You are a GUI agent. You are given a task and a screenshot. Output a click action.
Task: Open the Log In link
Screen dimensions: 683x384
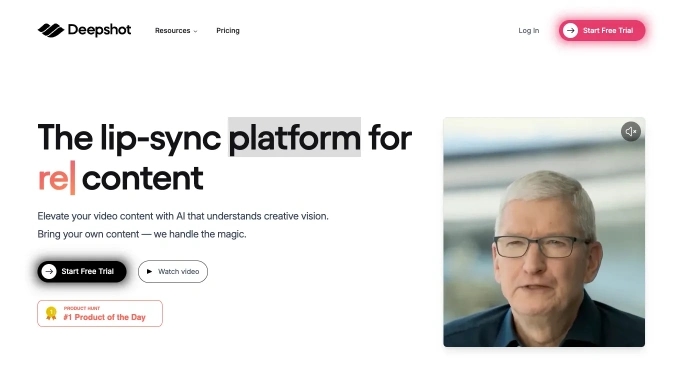(x=528, y=30)
